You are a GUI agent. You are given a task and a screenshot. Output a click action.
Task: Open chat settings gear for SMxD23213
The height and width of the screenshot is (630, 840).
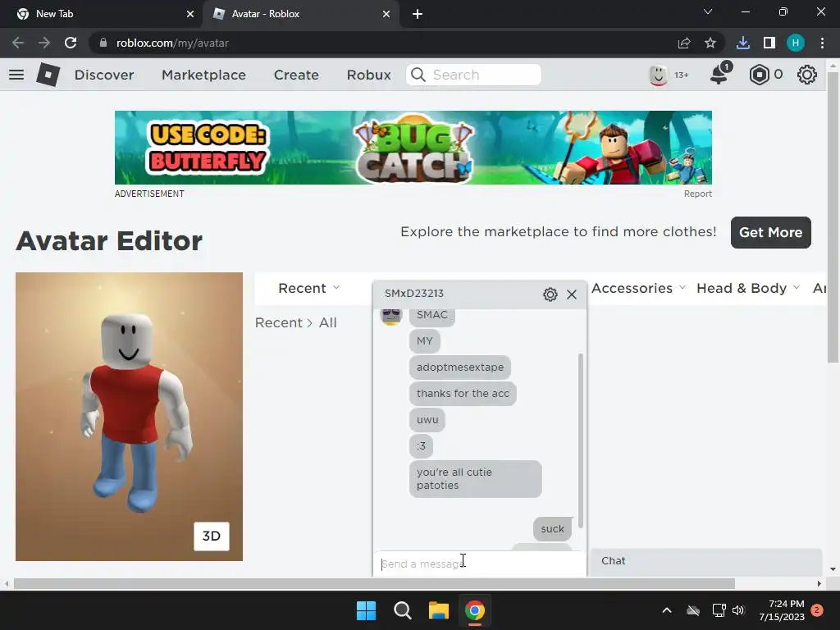pyautogui.click(x=550, y=294)
